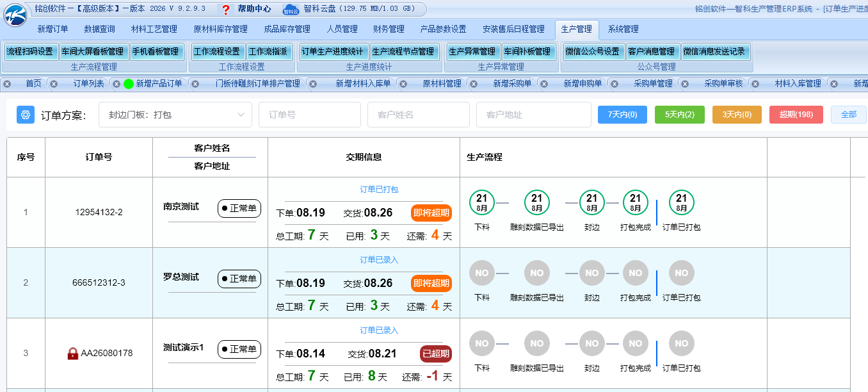Toggle the 正常单 tag for 罗总测试

click(x=239, y=279)
